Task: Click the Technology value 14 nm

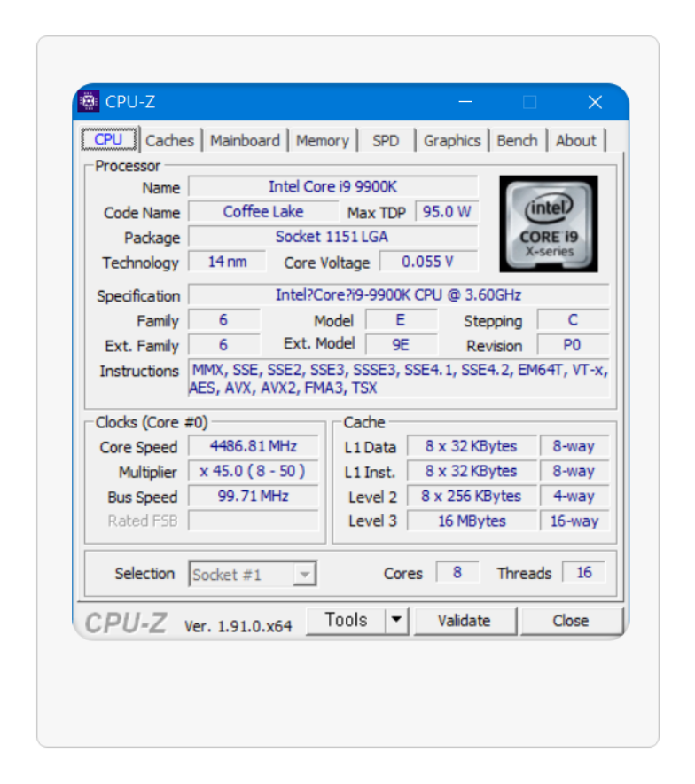Action: [x=227, y=262]
